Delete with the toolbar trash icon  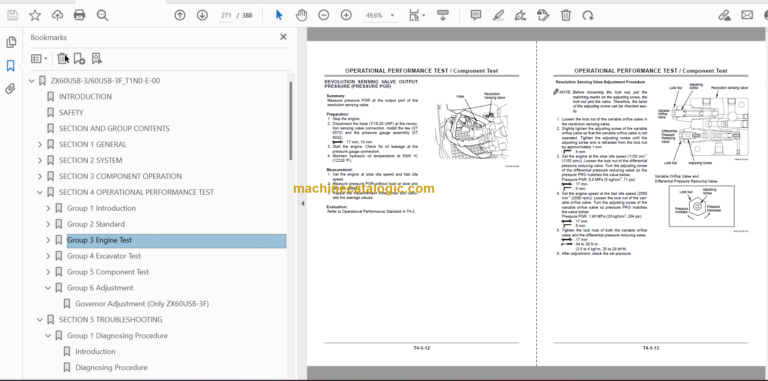566,15
